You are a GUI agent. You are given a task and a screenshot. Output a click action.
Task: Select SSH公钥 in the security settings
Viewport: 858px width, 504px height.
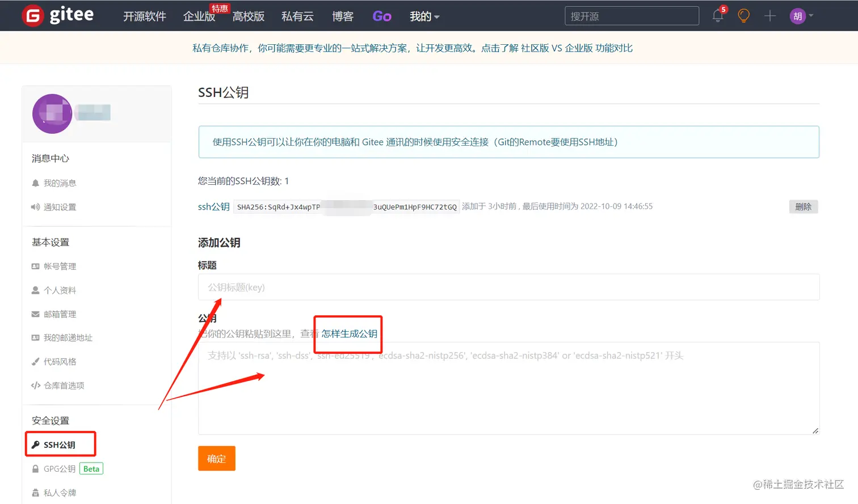[60, 445]
